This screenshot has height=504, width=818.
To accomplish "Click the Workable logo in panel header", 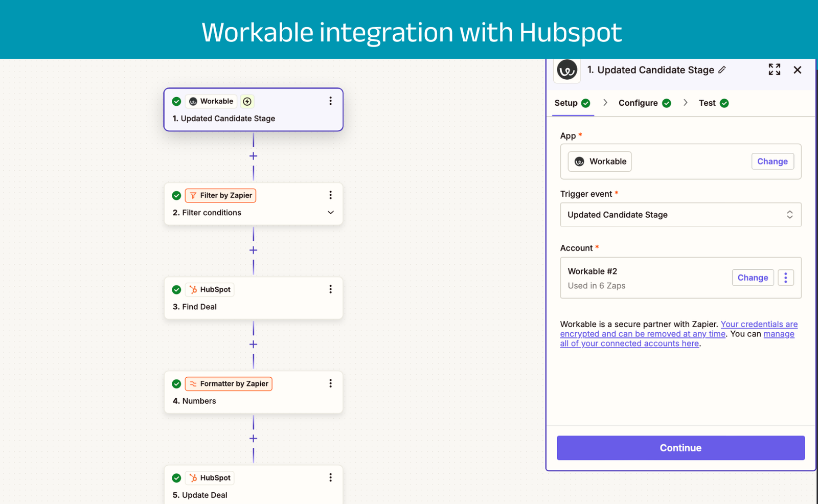I will tap(567, 70).
